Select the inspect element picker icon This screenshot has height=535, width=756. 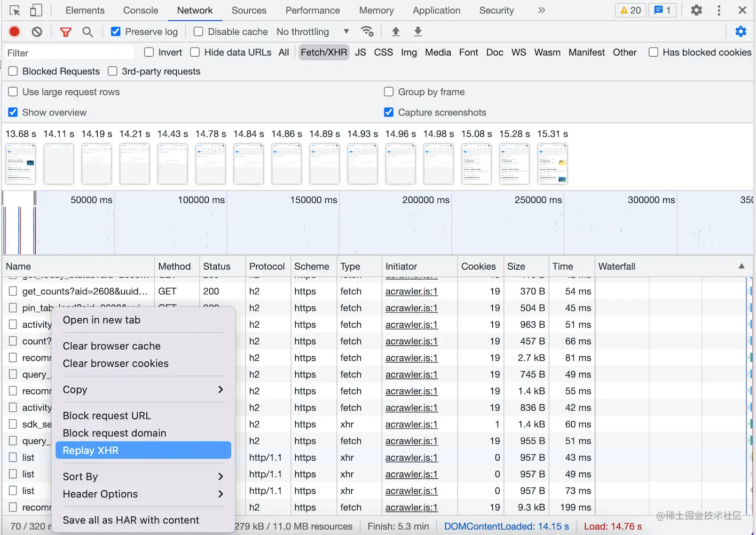(15, 11)
